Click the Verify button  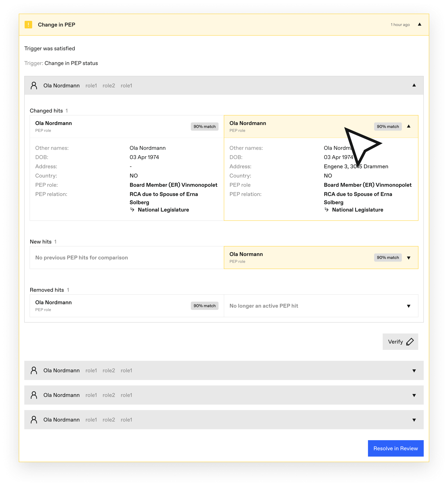coord(400,341)
